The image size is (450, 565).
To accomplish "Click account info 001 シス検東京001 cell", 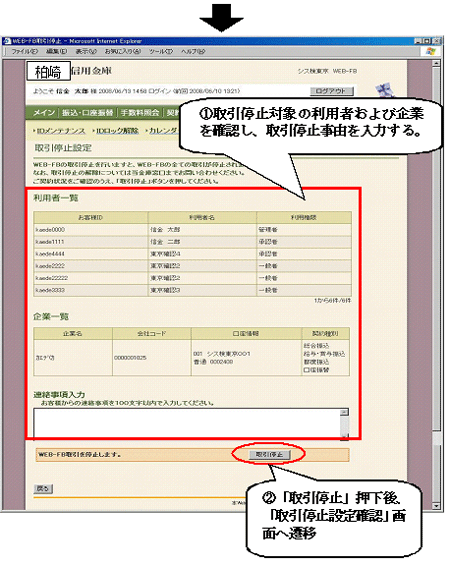I will click(x=222, y=354).
